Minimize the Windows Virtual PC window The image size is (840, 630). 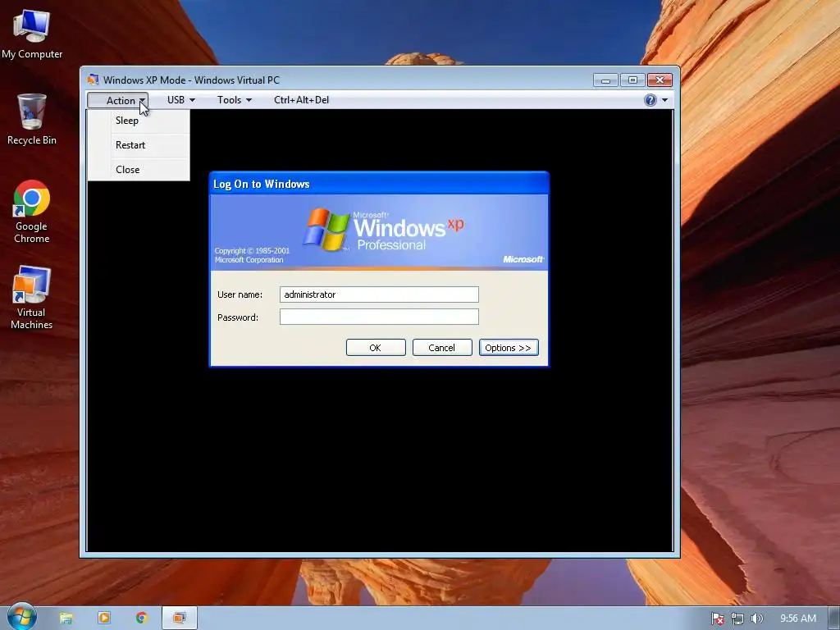tap(605, 80)
